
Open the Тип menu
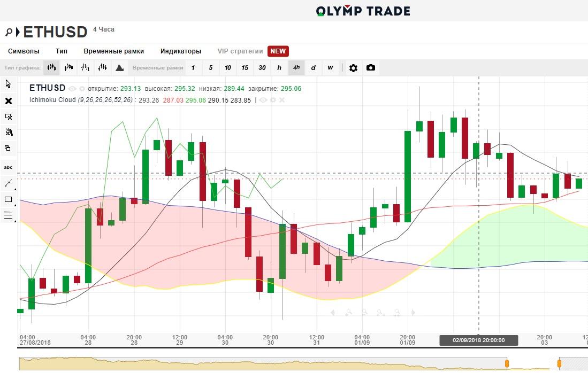click(x=62, y=51)
